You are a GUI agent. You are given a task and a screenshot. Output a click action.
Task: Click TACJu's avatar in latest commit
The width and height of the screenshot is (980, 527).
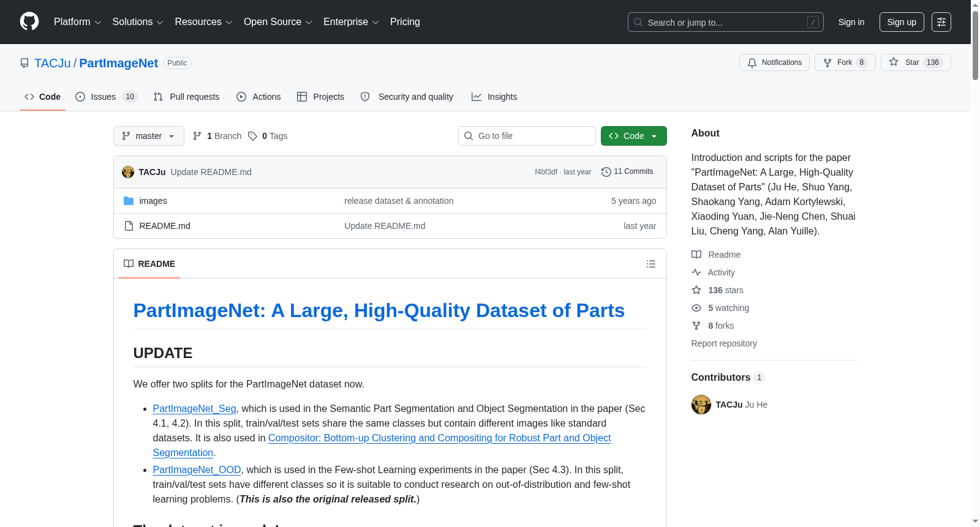[x=128, y=172]
